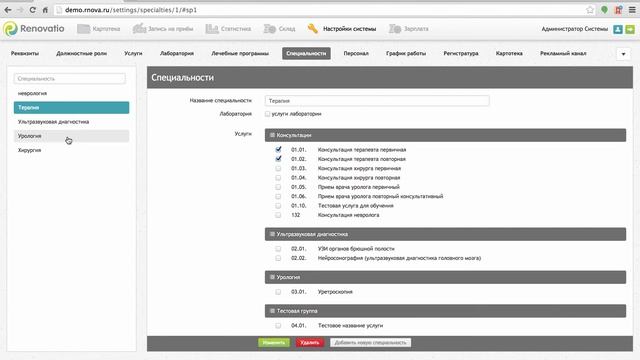Bookmark page with star icon

pos(590,10)
